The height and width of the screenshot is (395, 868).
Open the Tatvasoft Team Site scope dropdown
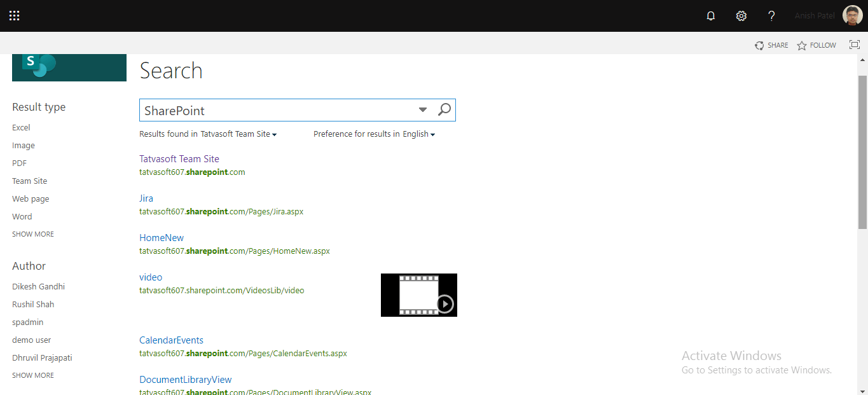(273, 134)
